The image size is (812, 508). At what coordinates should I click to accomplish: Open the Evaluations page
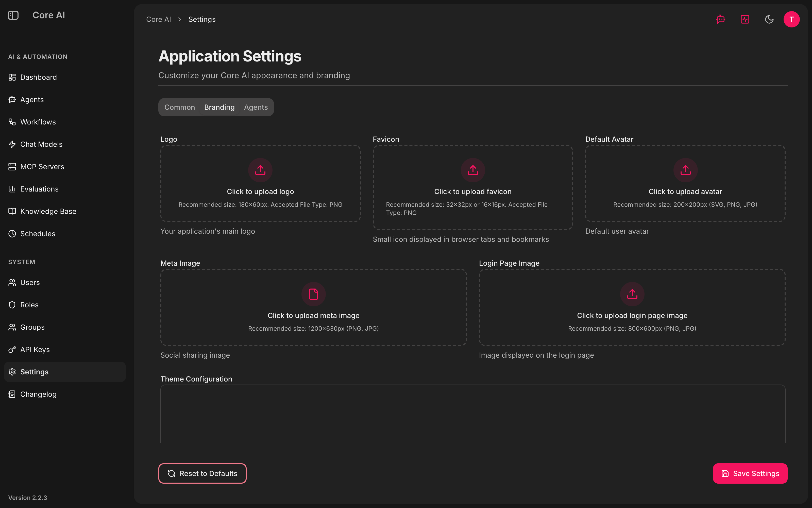click(x=65, y=189)
